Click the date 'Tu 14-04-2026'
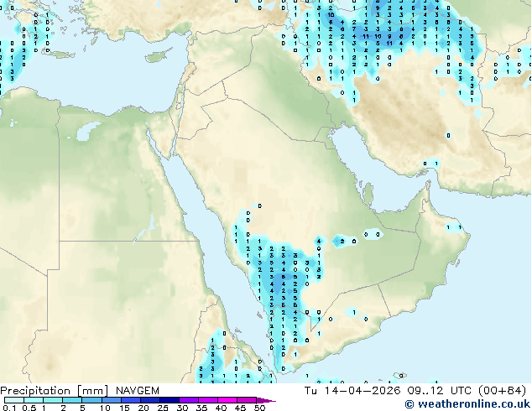This screenshot has width=532, height=411. (x=352, y=391)
